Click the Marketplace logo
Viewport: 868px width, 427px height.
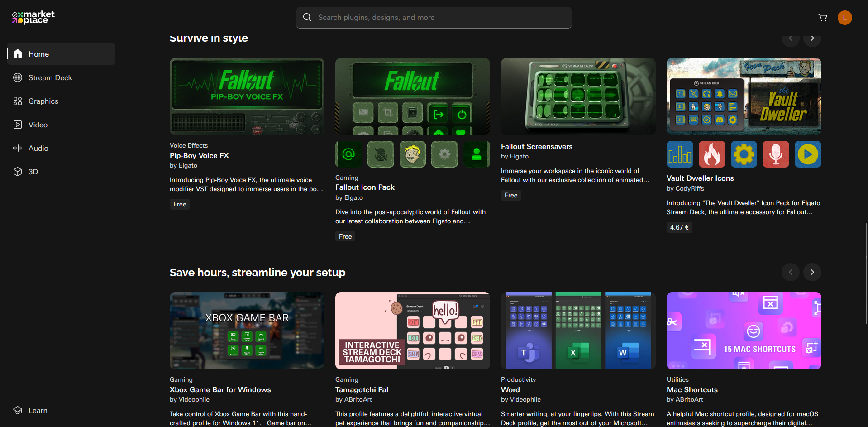pos(33,17)
